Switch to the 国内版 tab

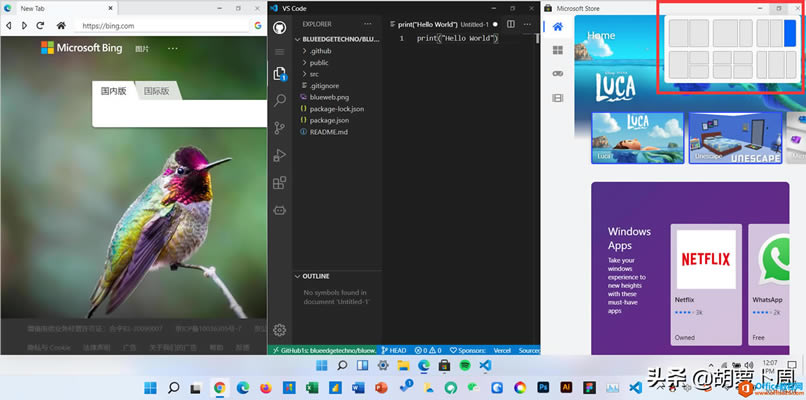(x=113, y=91)
